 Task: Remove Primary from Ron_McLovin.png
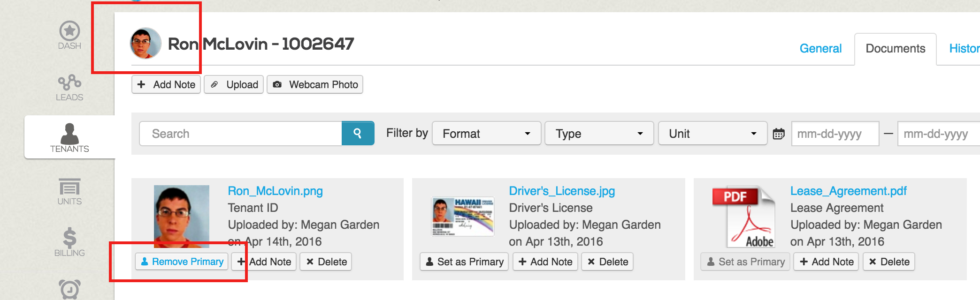(182, 262)
